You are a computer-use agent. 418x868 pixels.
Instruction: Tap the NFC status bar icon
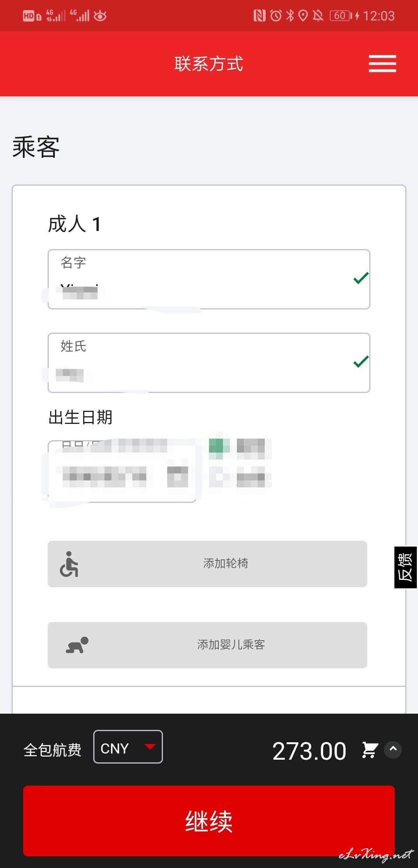coord(259,15)
